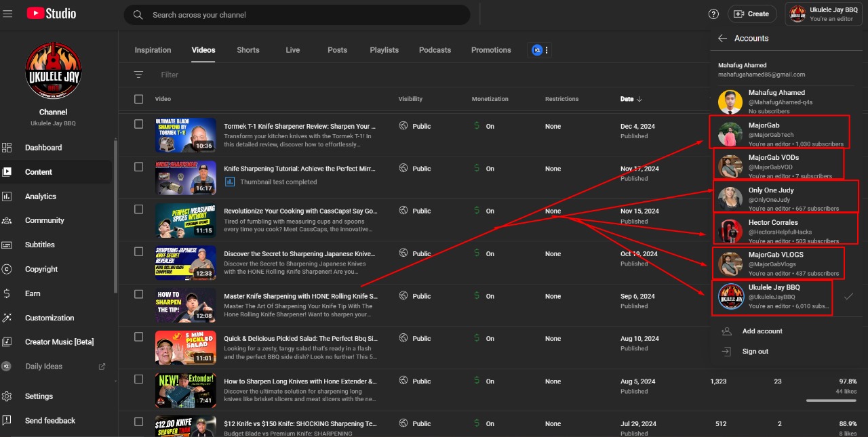Viewport: 868px width, 437px height.
Task: Go back using the Accounts arrow
Action: pyautogui.click(x=723, y=39)
